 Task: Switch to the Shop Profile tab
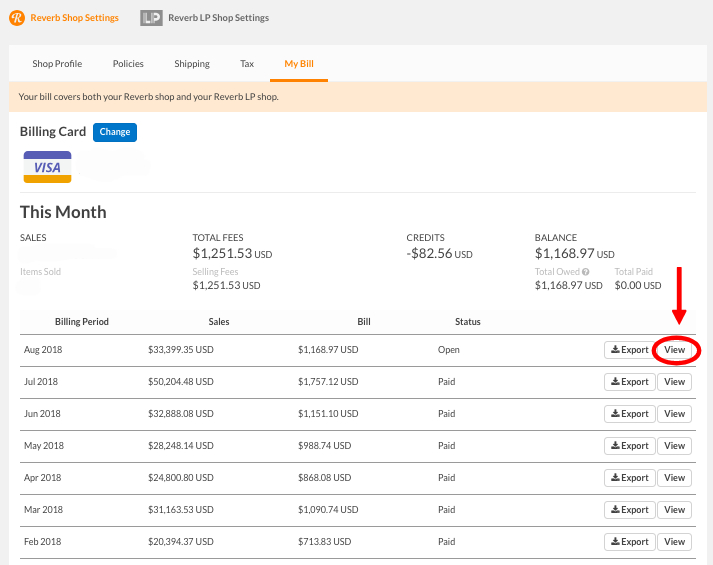[x=57, y=64]
